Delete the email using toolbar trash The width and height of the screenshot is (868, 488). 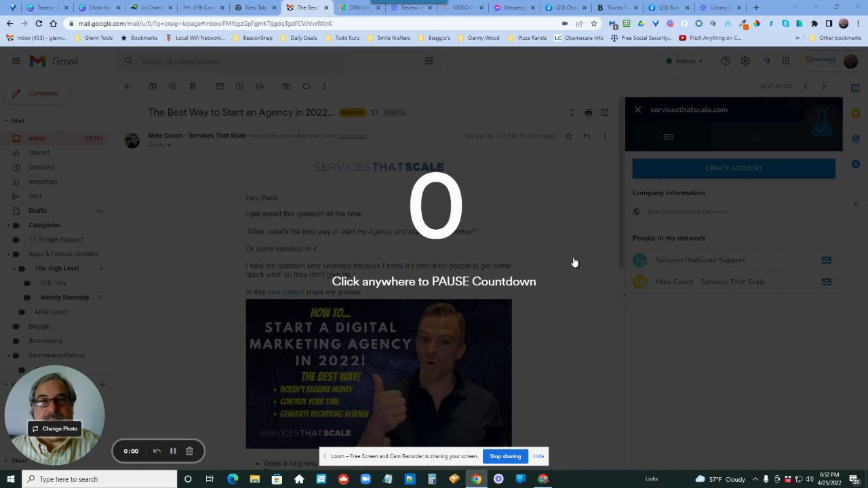pos(193,86)
